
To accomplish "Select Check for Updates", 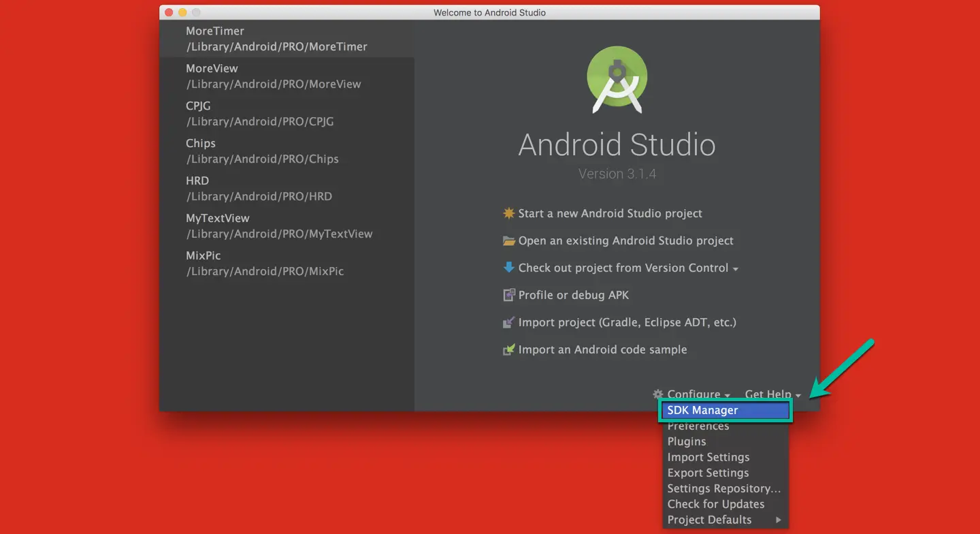I will pos(715,504).
